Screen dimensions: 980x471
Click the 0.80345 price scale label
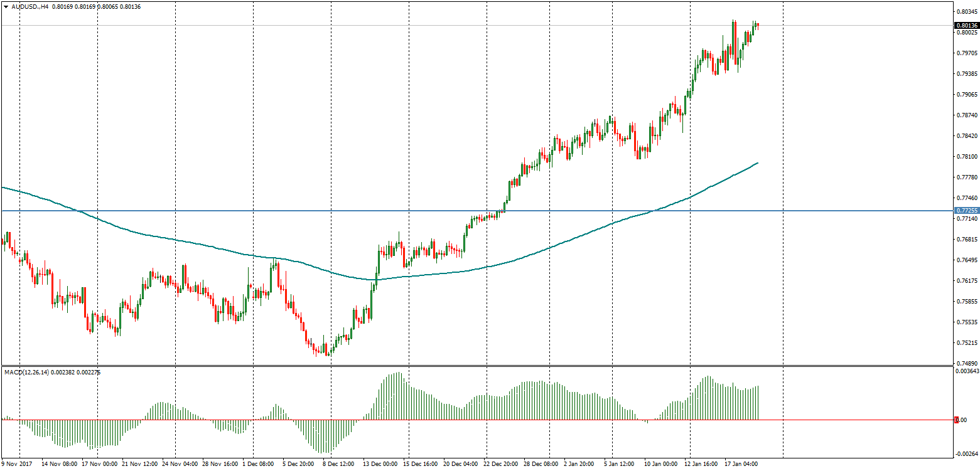(x=966, y=12)
